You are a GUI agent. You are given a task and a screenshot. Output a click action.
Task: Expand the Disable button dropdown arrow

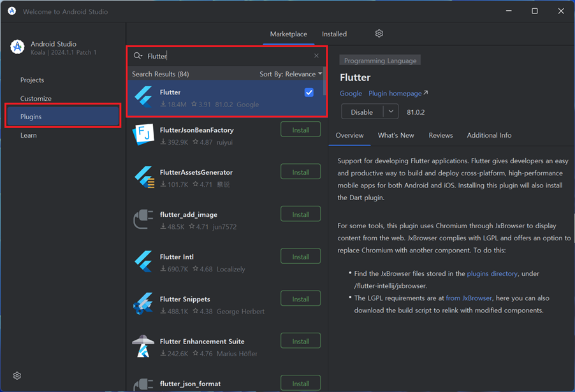pyautogui.click(x=391, y=112)
